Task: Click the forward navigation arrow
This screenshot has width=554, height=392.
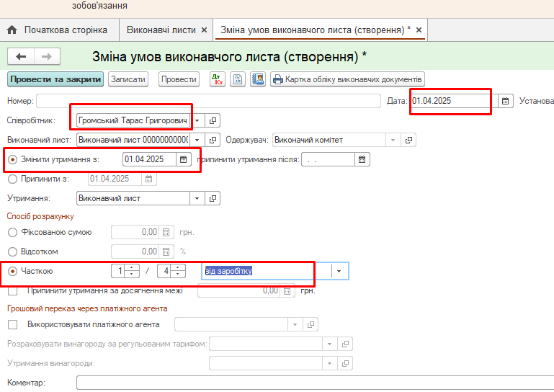Action: click(x=47, y=57)
